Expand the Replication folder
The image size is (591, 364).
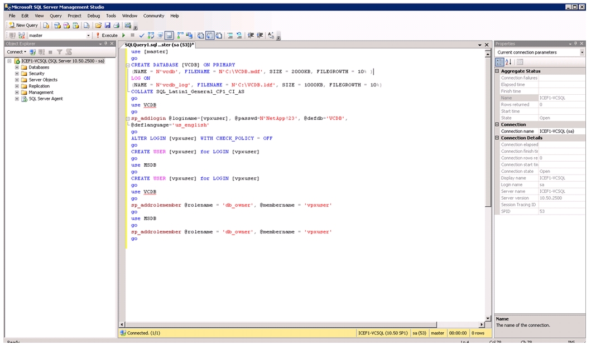17,86
